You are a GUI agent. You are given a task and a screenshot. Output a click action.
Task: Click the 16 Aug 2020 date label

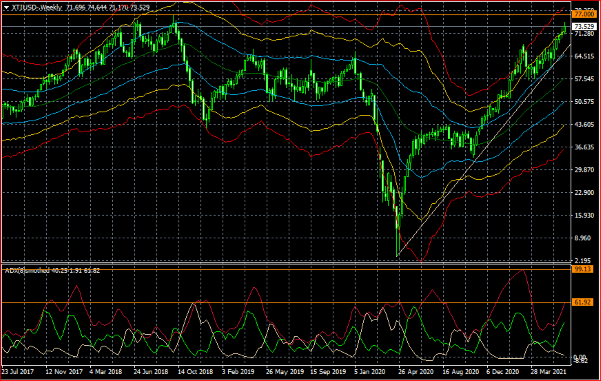coord(461,371)
